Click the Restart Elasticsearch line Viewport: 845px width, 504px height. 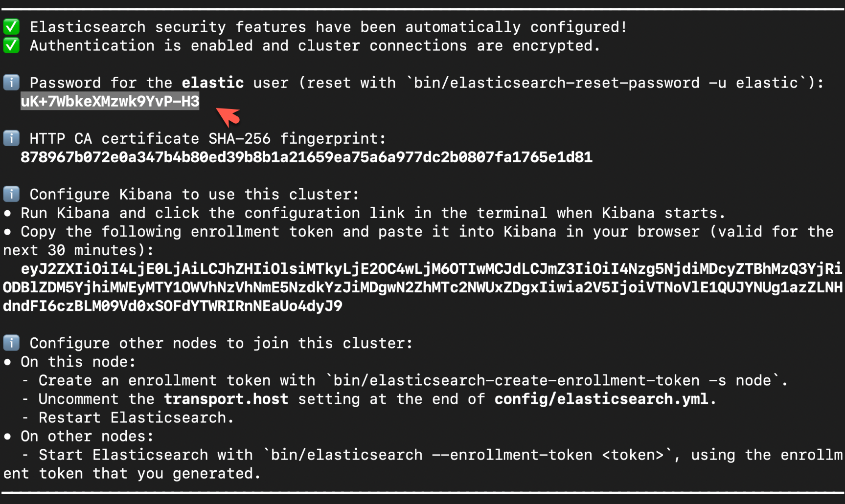pos(136,417)
